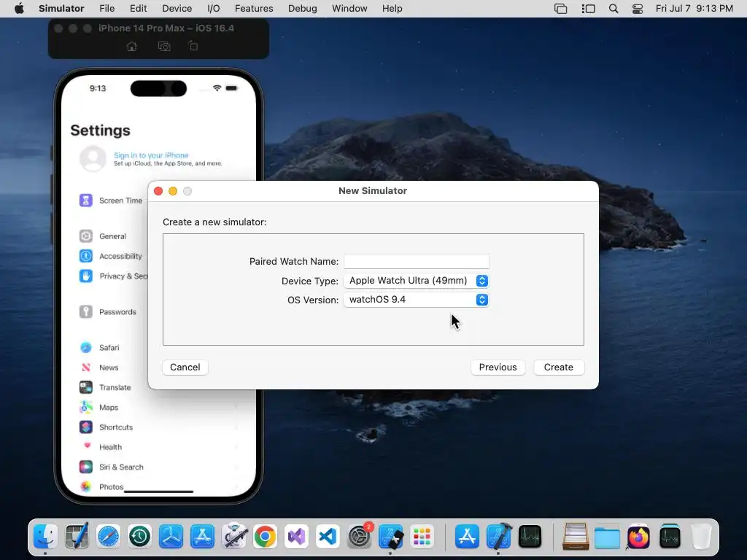Tap the Shortcuts icon in Settings
747x560 pixels.
pos(86,427)
